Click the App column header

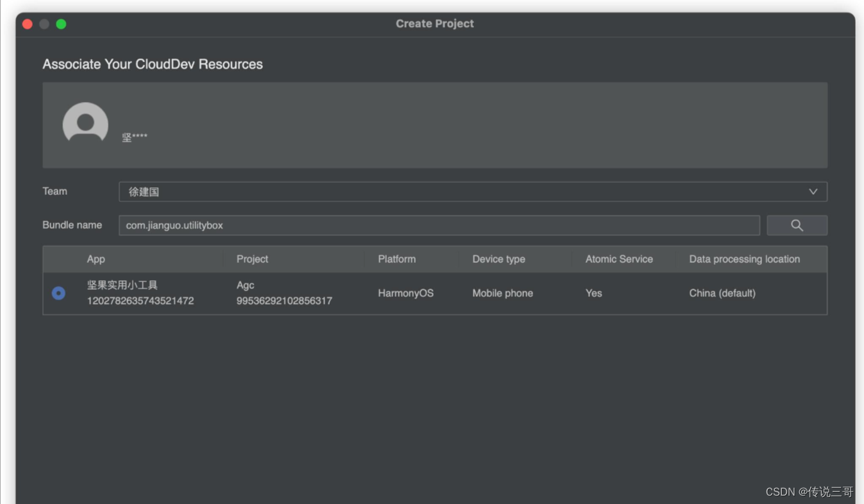coord(96,259)
